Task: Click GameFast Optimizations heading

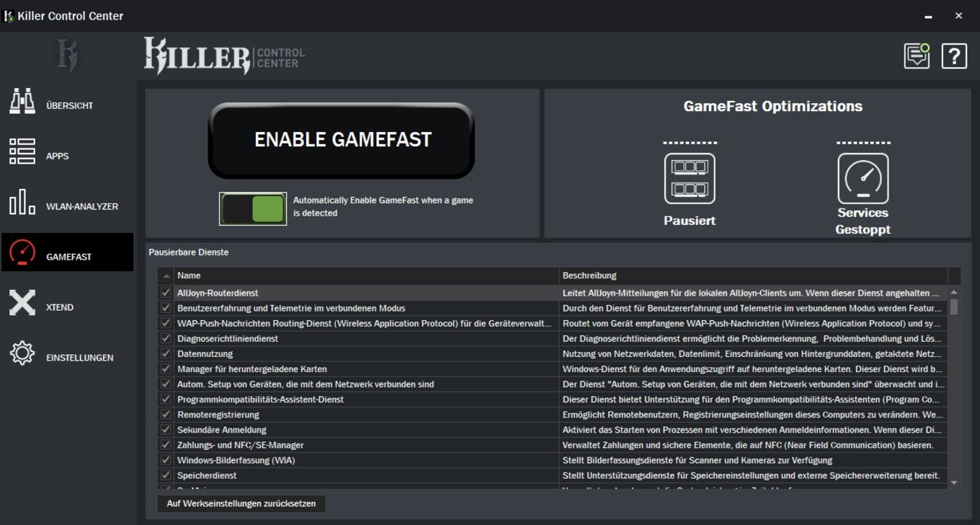Action: coord(772,106)
